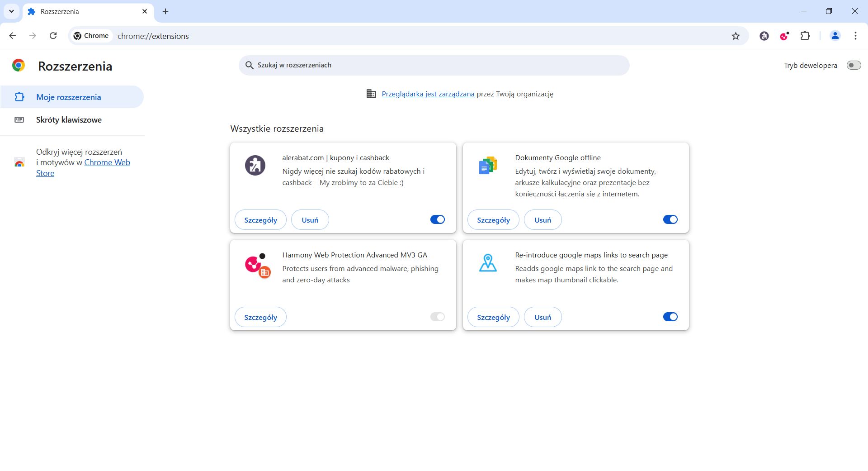The image size is (868, 471).
Task: Click the Chrome logo beside Rozszerzenia
Action: click(x=19, y=66)
